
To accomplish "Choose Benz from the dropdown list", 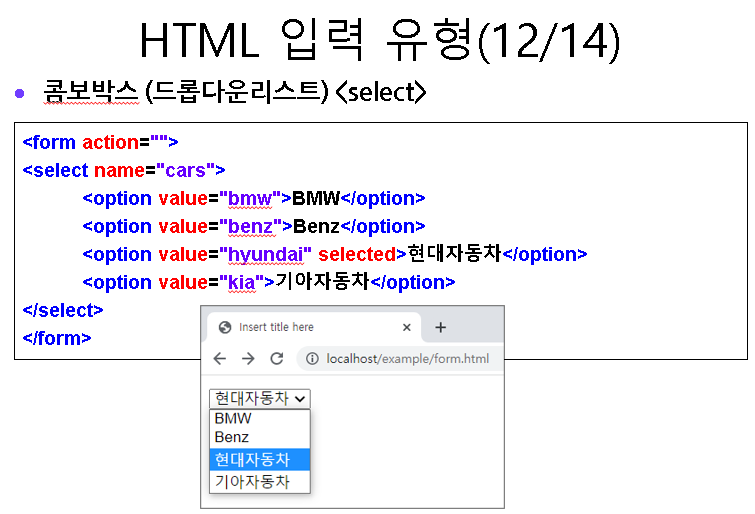I will 260,437.
